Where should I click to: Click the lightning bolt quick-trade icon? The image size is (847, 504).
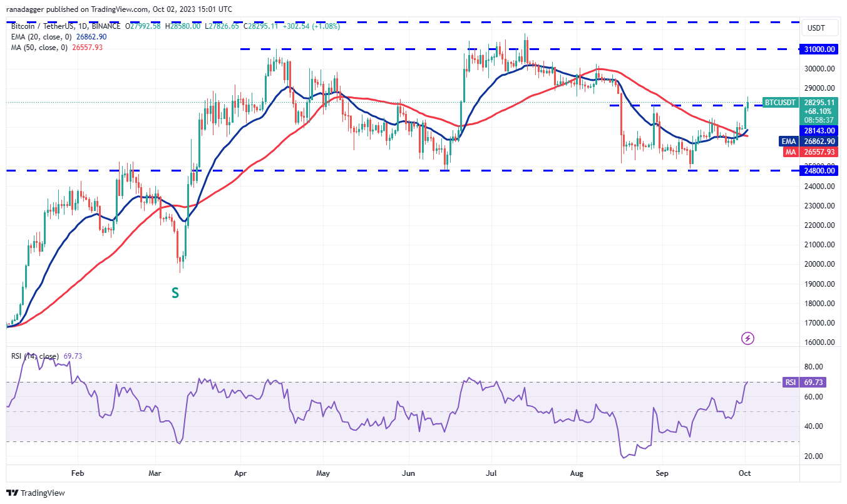pyautogui.click(x=747, y=338)
